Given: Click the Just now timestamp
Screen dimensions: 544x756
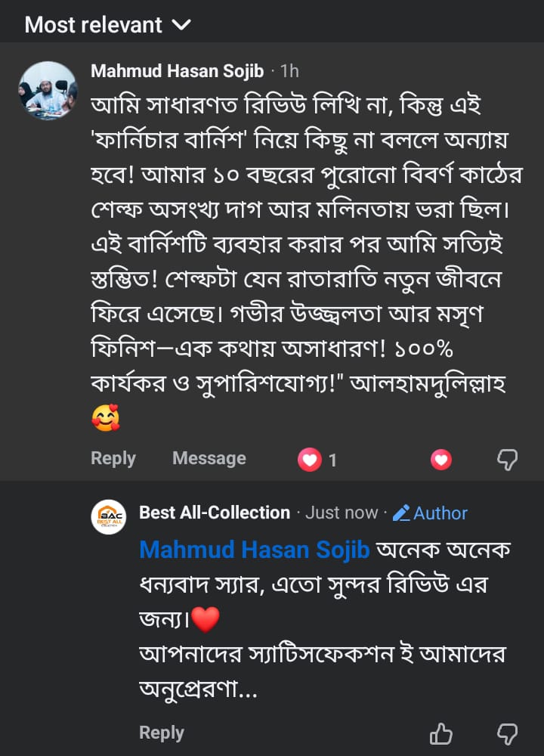Looking at the screenshot, I should (342, 513).
